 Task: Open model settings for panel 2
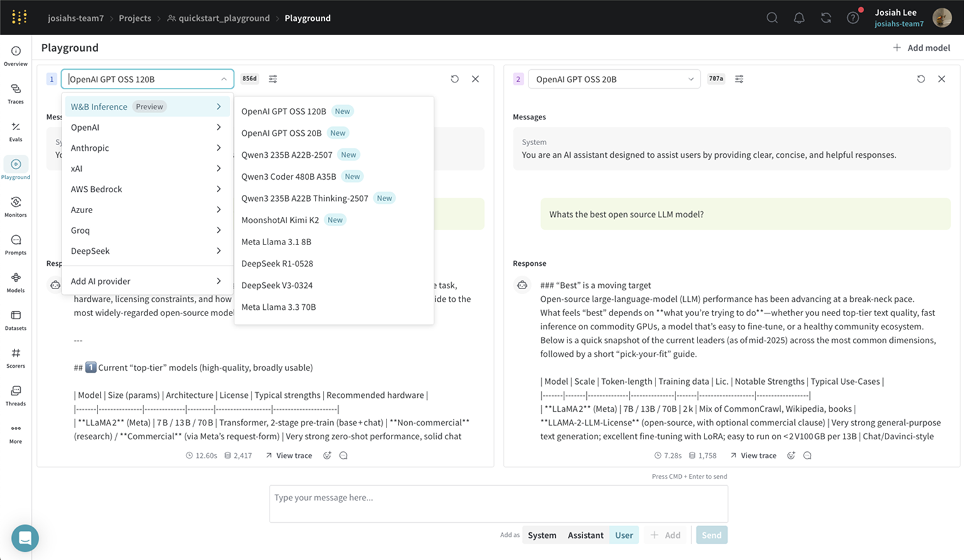pyautogui.click(x=739, y=79)
